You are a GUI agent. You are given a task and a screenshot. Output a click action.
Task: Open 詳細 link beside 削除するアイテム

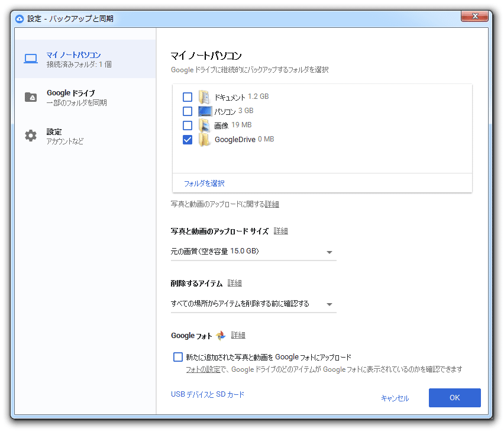[235, 283]
